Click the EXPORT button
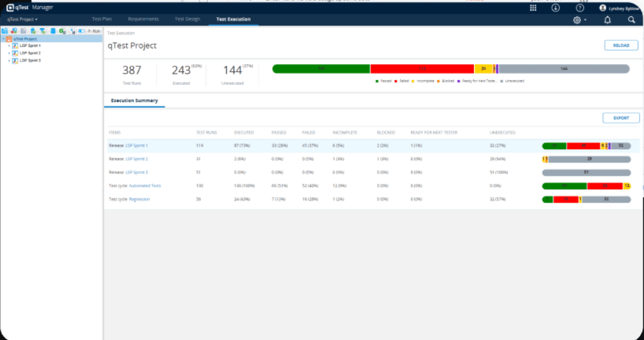The height and width of the screenshot is (340, 644). 621,118
